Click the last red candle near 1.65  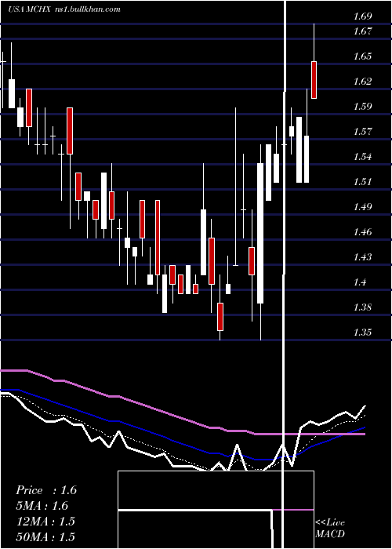coord(314,80)
